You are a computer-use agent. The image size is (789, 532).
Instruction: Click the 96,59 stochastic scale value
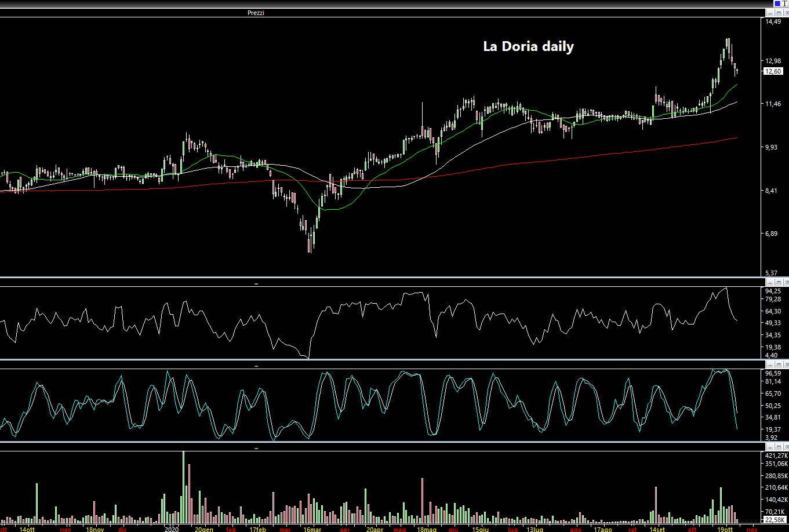click(773, 374)
